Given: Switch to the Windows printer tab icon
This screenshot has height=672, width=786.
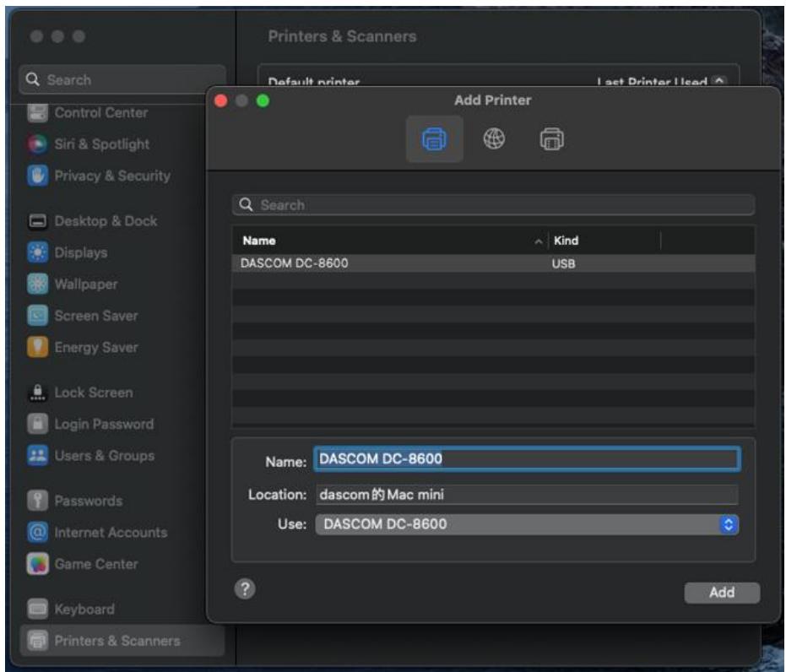Looking at the screenshot, I should point(551,138).
